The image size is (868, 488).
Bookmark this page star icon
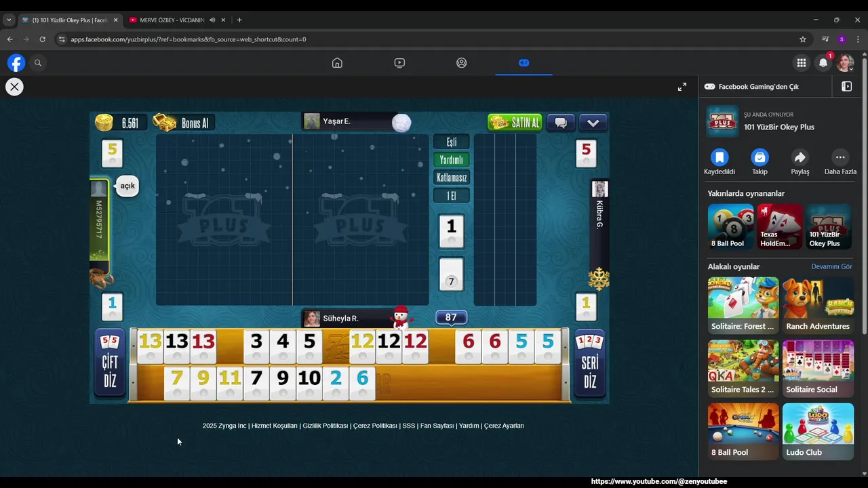[803, 39]
